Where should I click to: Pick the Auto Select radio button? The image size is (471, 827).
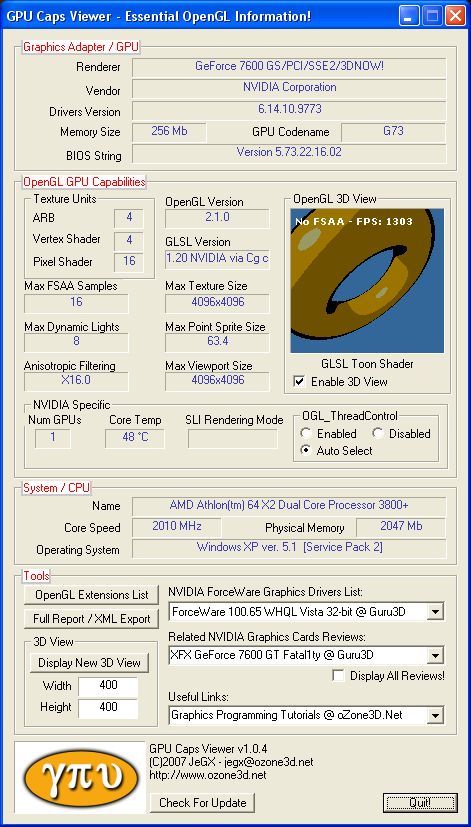coord(305,450)
